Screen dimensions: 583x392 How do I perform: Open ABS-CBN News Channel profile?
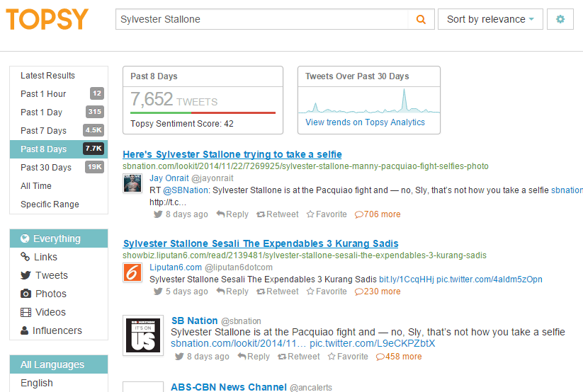coord(229,387)
